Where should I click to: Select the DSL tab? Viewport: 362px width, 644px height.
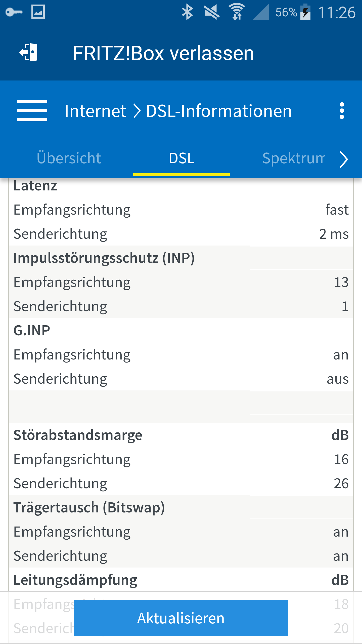tap(182, 158)
